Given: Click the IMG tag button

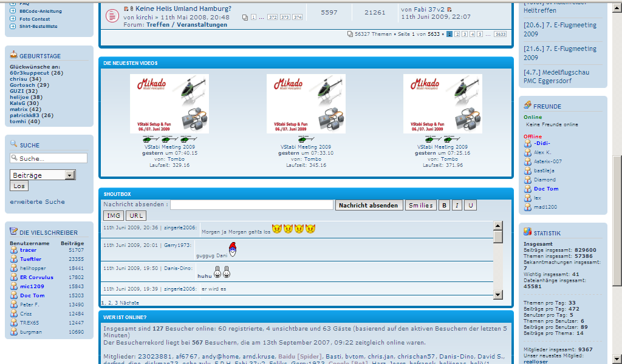Looking at the screenshot, I should tap(114, 215).
